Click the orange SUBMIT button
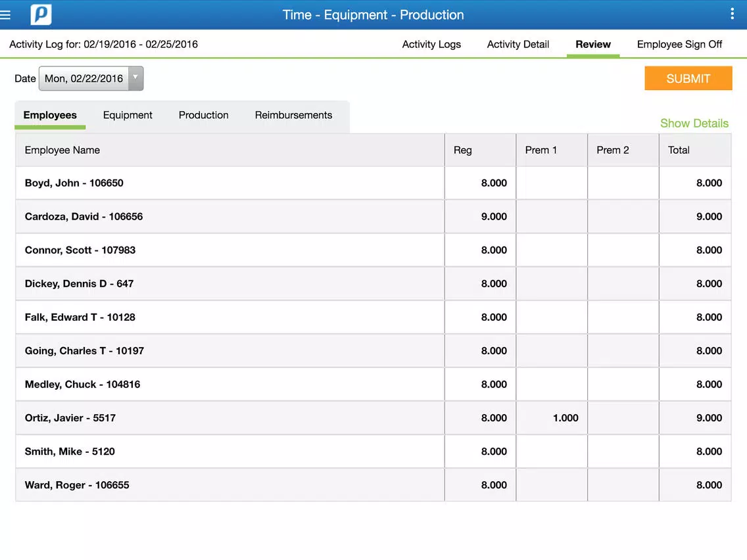 point(688,78)
